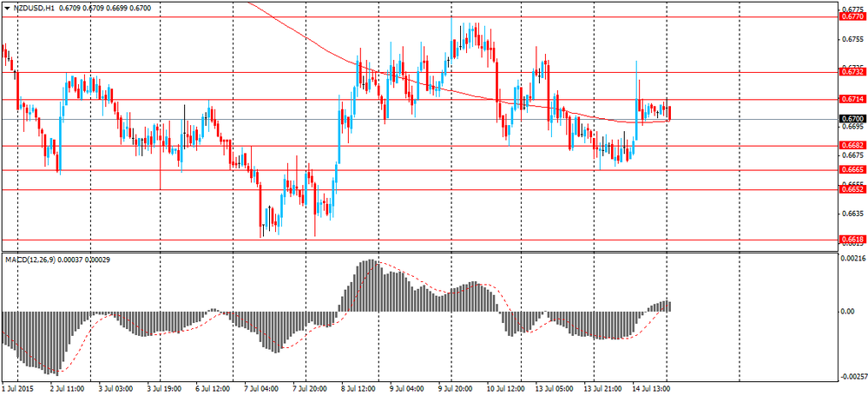Select the 0.6732 red price label
The height and width of the screenshot is (395, 868).
[x=852, y=72]
